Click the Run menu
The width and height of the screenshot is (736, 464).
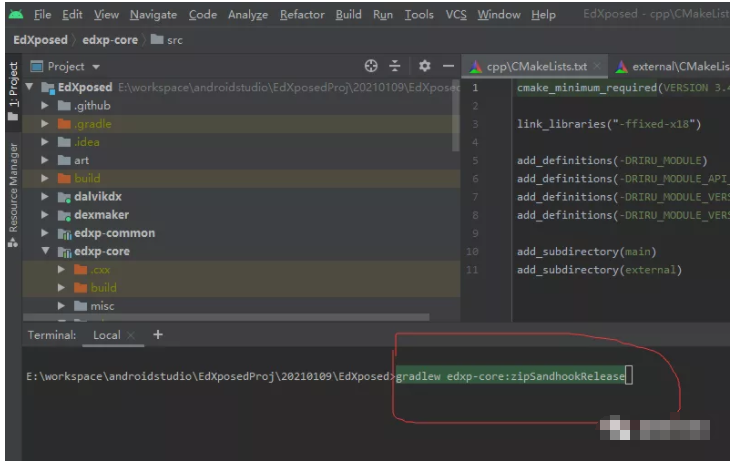tap(383, 15)
